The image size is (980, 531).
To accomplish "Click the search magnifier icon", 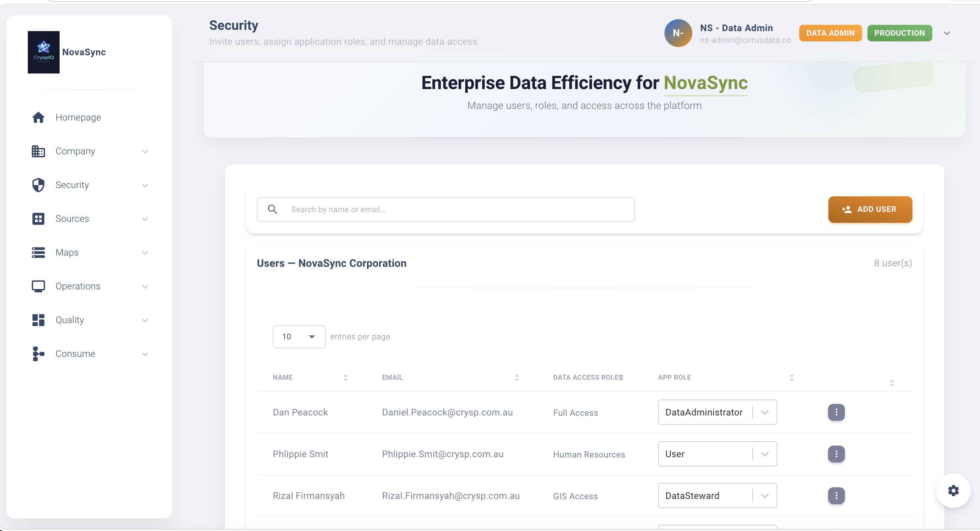I will 272,209.
